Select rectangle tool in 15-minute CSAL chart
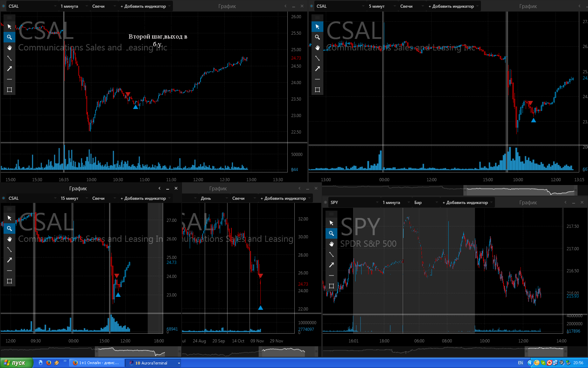588x368 pixels. click(9, 281)
